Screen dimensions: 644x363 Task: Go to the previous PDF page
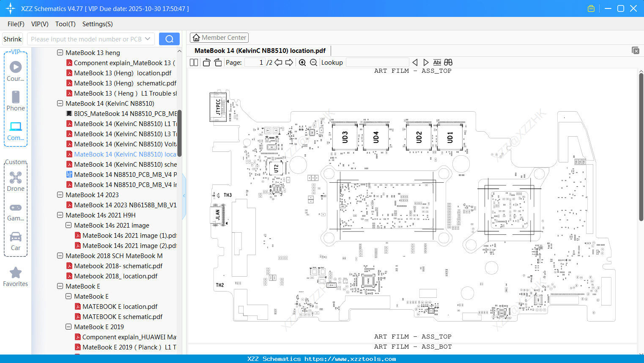pyautogui.click(x=278, y=62)
